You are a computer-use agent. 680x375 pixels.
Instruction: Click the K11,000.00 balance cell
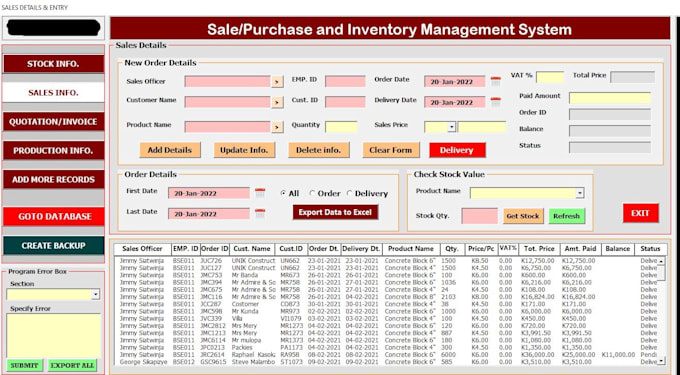(x=618, y=355)
